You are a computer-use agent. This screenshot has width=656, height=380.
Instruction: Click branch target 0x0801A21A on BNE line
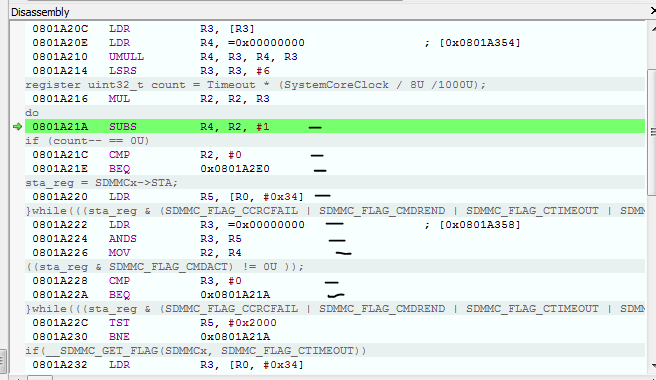pos(235,337)
